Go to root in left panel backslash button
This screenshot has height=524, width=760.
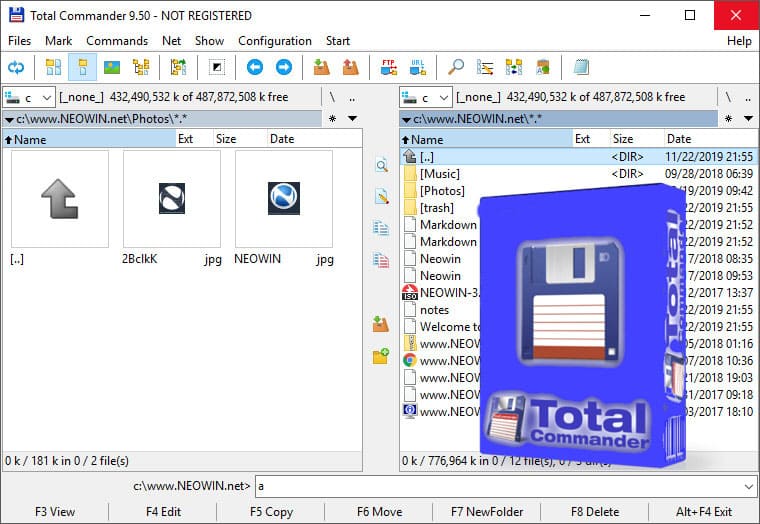(332, 97)
